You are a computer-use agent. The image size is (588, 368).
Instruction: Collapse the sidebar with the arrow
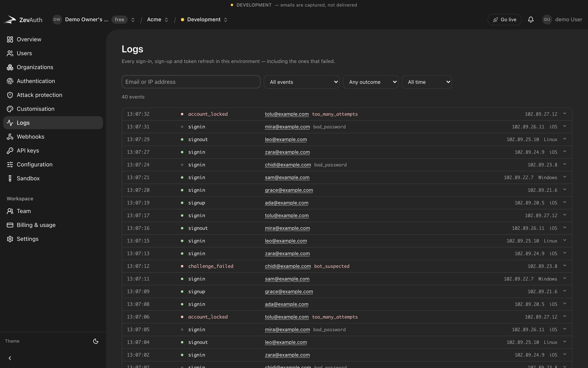click(10, 358)
